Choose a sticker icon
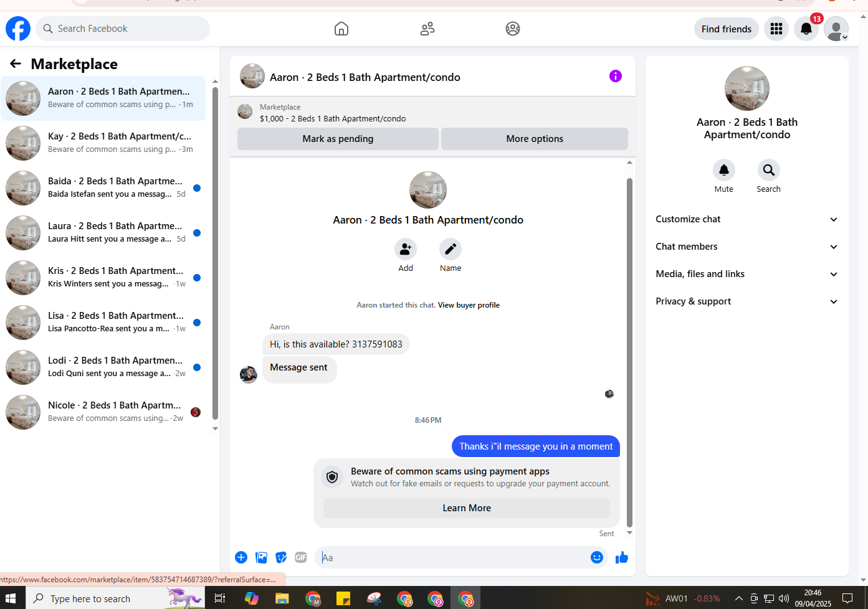Viewport: 868px width, 609px height. click(281, 557)
